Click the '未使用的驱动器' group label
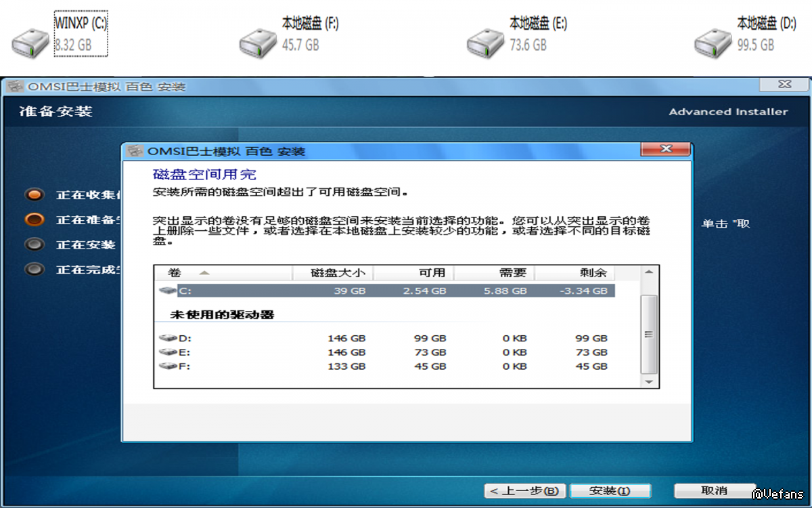Image resolution: width=812 pixels, height=508 pixels. click(222, 315)
